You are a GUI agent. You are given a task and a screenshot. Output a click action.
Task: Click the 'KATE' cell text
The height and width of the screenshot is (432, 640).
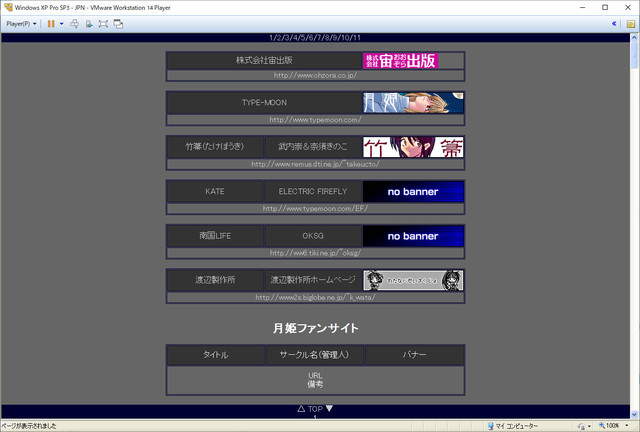click(215, 192)
